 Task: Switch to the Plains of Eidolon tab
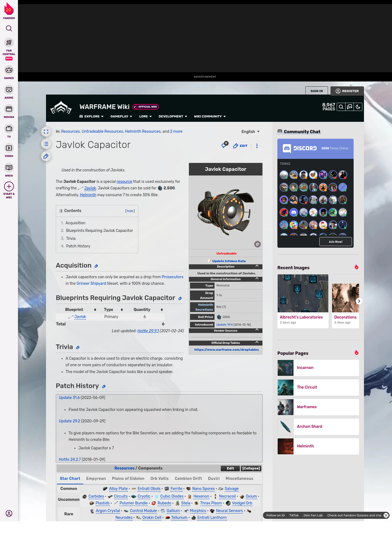[x=128, y=479]
